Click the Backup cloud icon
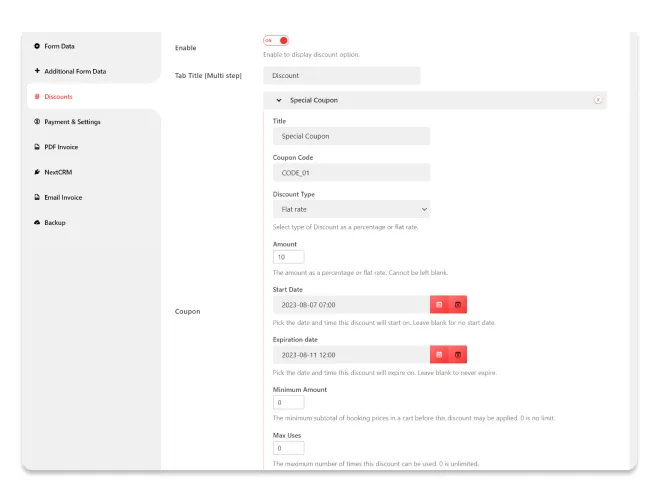660x502 pixels. tap(37, 222)
